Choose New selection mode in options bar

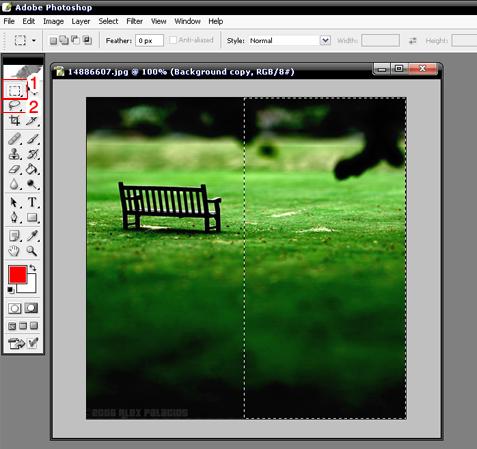coord(53,41)
